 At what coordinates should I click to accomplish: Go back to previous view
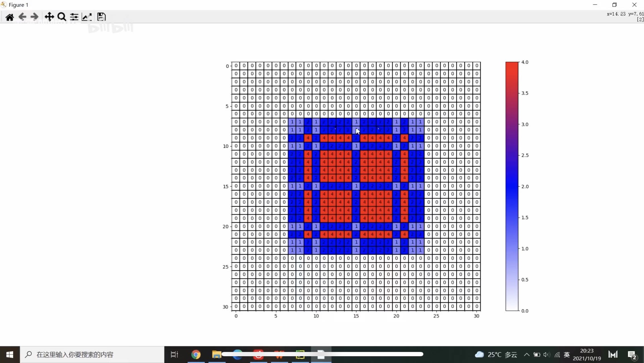pyautogui.click(x=22, y=17)
